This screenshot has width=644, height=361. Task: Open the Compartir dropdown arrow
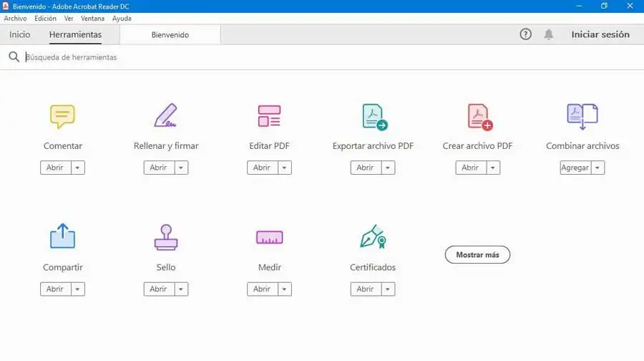point(77,289)
